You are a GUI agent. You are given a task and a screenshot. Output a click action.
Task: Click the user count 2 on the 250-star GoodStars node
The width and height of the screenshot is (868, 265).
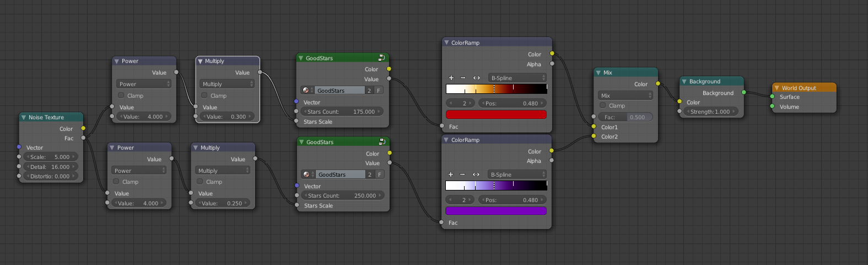[x=370, y=174]
